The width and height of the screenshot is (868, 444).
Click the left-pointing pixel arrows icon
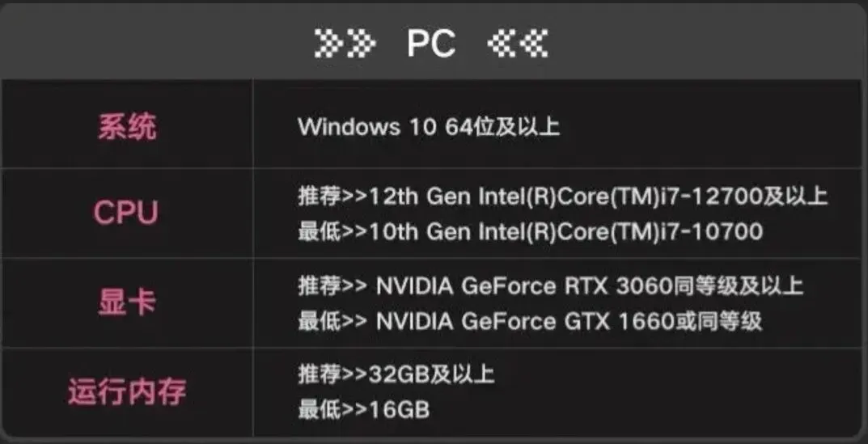click(x=518, y=43)
